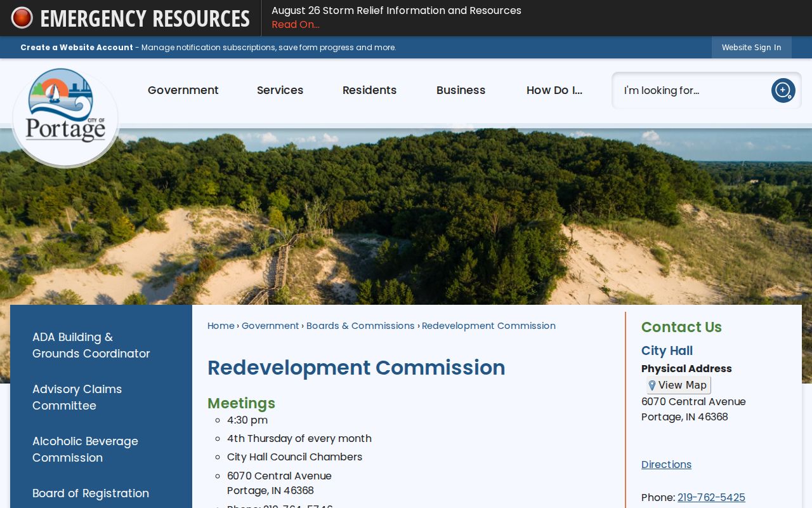Screen dimensions: 812x508
Task: Click the 'City Hall Council Chambers' list item
Action: [294, 457]
